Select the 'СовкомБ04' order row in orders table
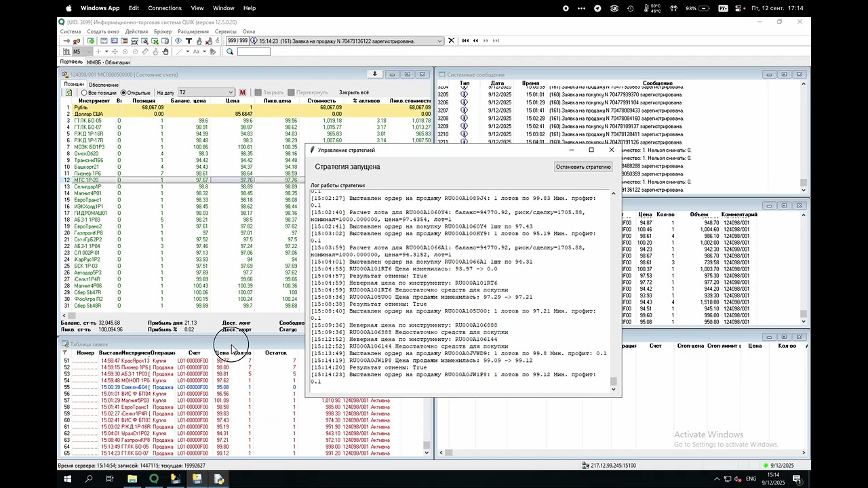 [247, 387]
